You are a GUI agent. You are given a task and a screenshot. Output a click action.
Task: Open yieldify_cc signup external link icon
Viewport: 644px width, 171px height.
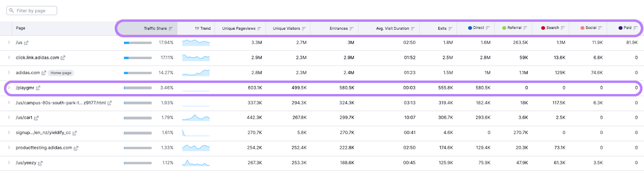click(x=74, y=133)
